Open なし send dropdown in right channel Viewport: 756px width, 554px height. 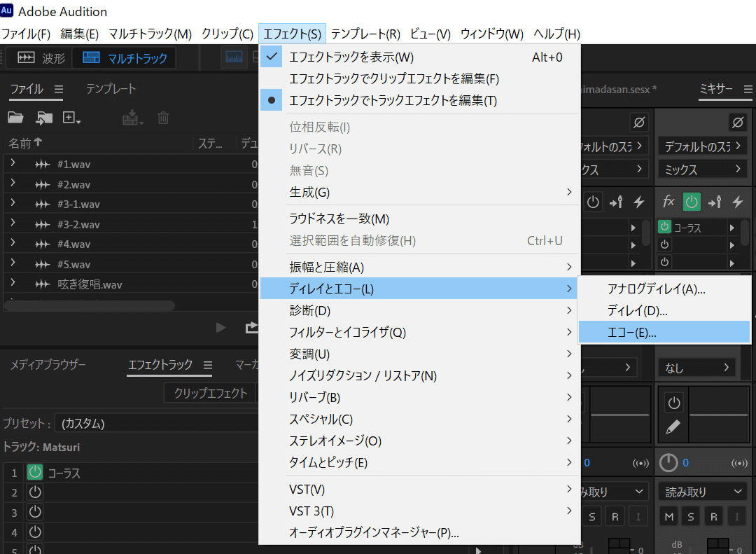[696, 368]
